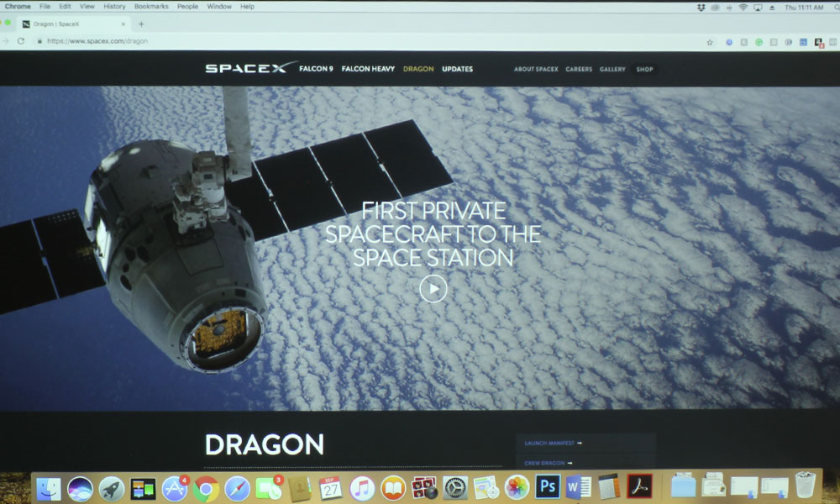This screenshot has width=840, height=504.
Task: Click the Dragon nav link
Action: (x=418, y=69)
